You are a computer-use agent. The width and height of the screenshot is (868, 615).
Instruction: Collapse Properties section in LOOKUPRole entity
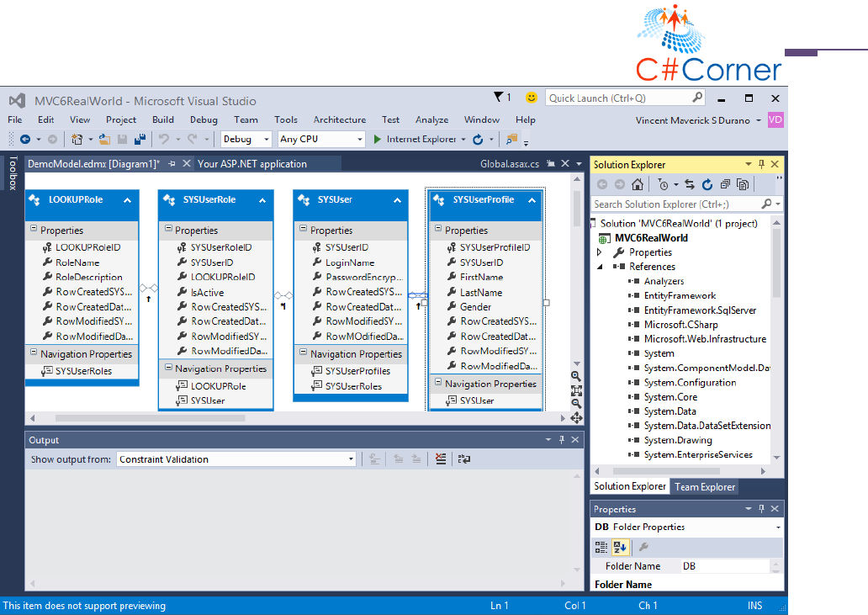pos(34,229)
